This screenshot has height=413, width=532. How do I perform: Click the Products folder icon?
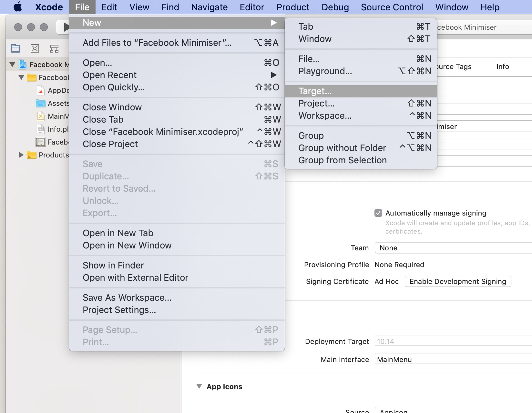pyautogui.click(x=31, y=155)
